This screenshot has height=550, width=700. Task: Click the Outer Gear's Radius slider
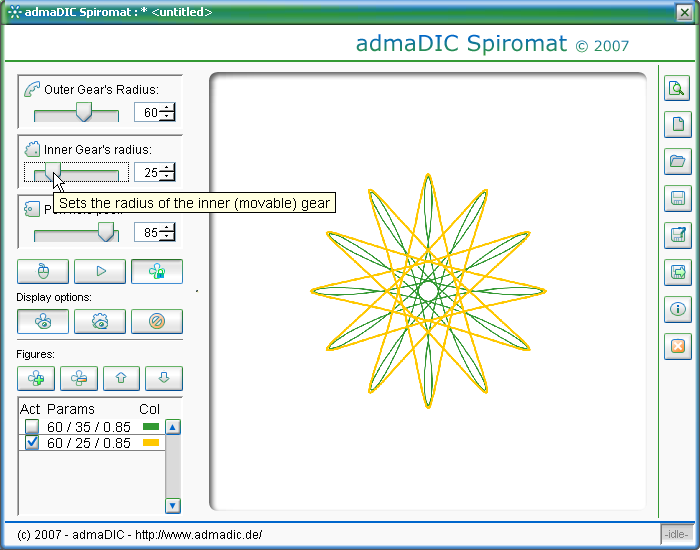[76, 112]
